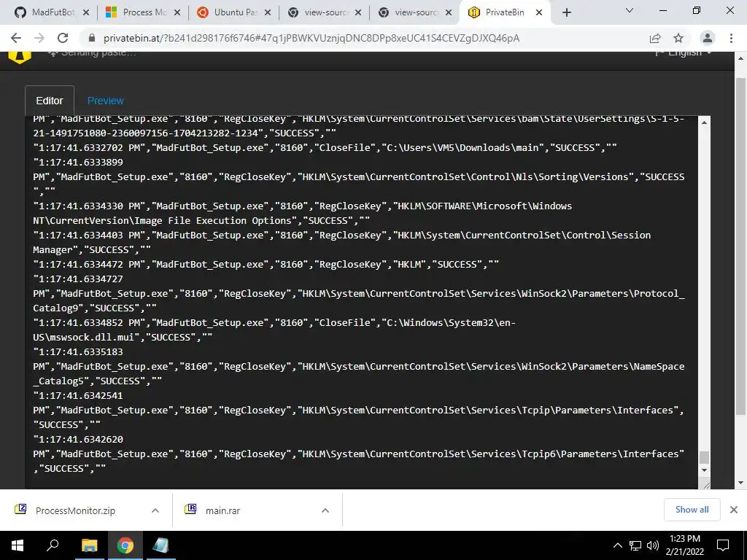Editor scrollbar up arrow
This screenshot has height=560, width=747.
coord(704,122)
